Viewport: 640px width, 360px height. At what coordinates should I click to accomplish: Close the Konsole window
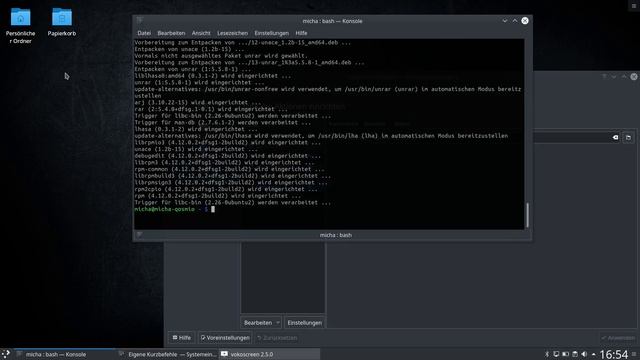(x=525, y=21)
